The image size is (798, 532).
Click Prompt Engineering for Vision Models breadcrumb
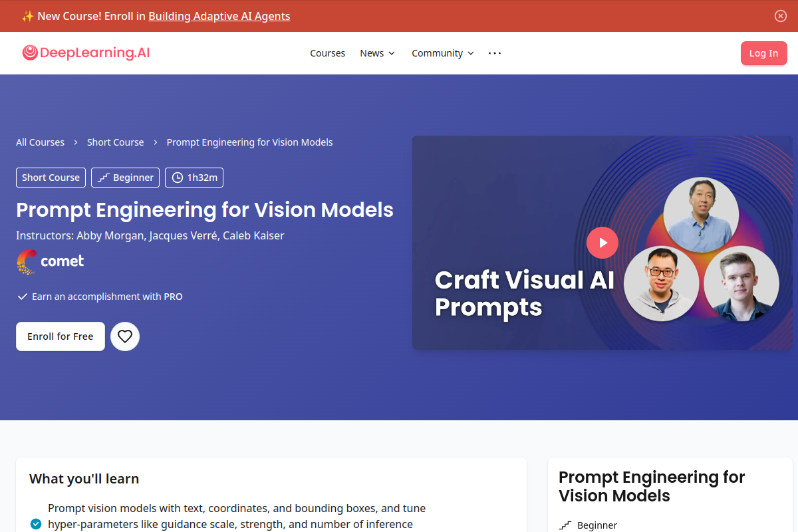pyautogui.click(x=250, y=142)
